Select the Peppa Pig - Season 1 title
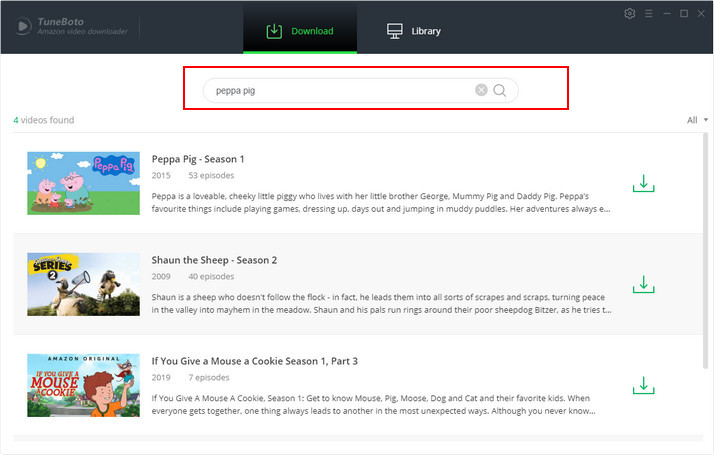This screenshot has width=714, height=455. [198, 159]
